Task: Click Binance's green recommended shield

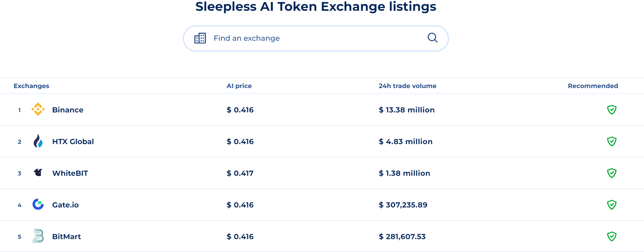Action: (611, 110)
